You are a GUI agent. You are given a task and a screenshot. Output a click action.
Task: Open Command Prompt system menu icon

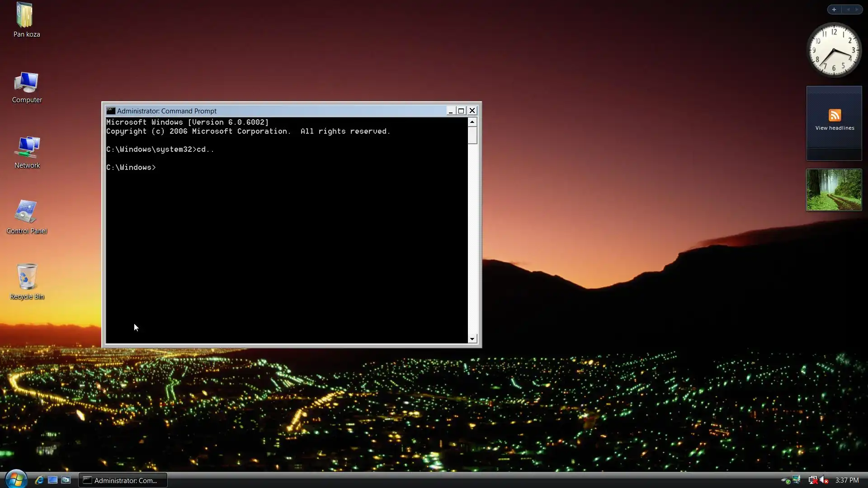coord(111,111)
